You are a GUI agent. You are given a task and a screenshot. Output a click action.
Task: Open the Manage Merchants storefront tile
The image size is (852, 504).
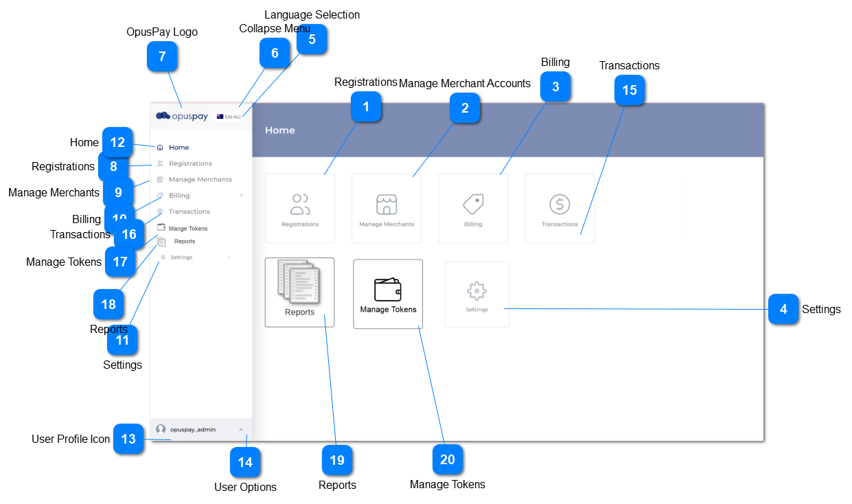(x=387, y=205)
